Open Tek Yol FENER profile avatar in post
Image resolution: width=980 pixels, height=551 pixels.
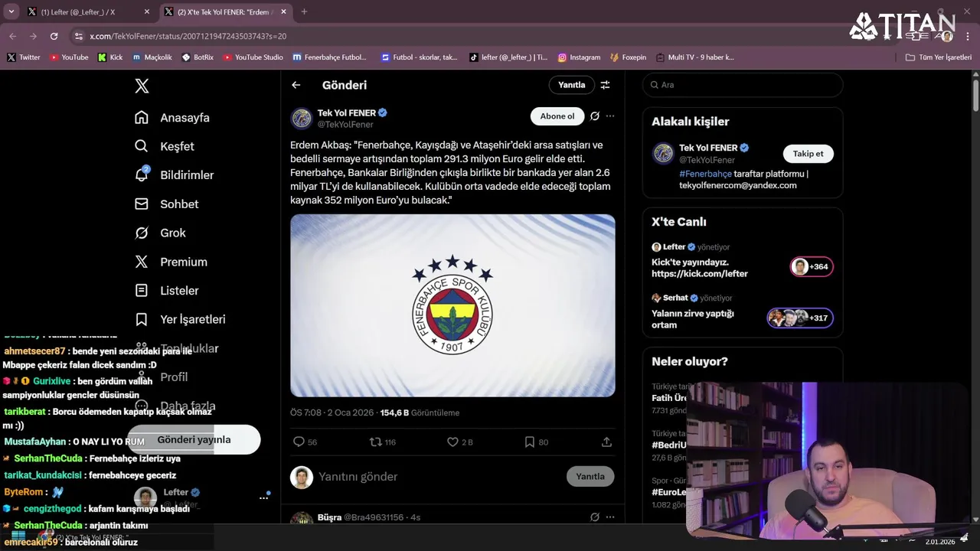pyautogui.click(x=302, y=119)
